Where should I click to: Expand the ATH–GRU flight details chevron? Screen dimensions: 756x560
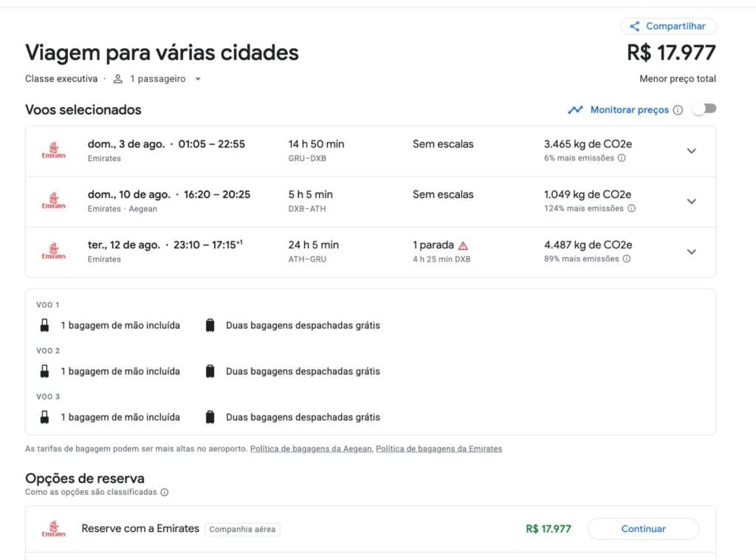691,251
